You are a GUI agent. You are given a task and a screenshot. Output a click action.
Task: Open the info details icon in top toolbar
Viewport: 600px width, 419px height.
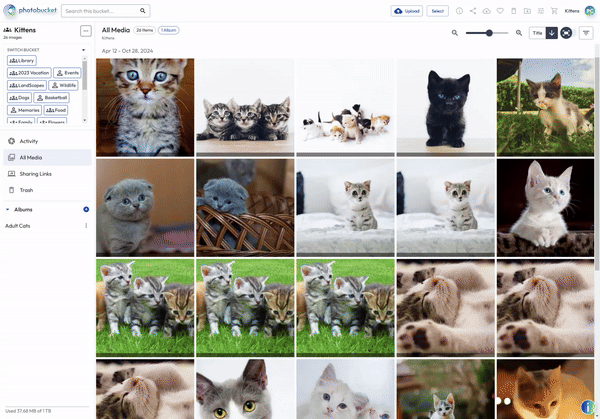tap(459, 11)
